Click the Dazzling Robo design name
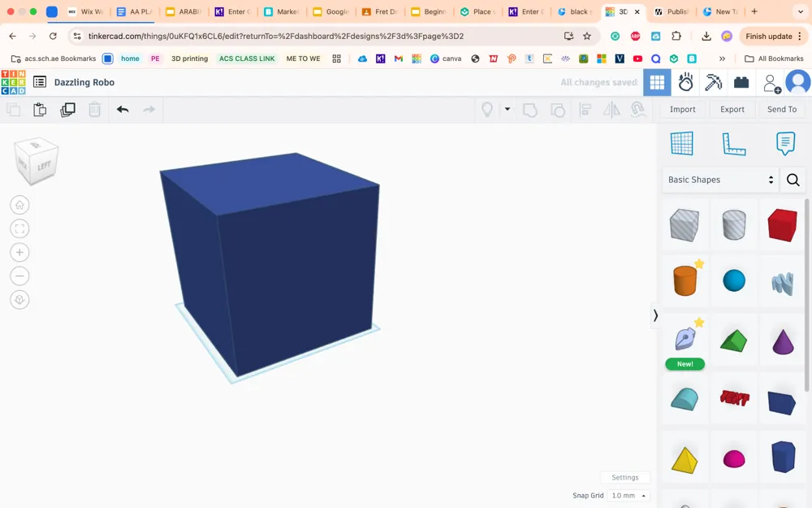Screen dimensions: 812x508 [84, 82]
